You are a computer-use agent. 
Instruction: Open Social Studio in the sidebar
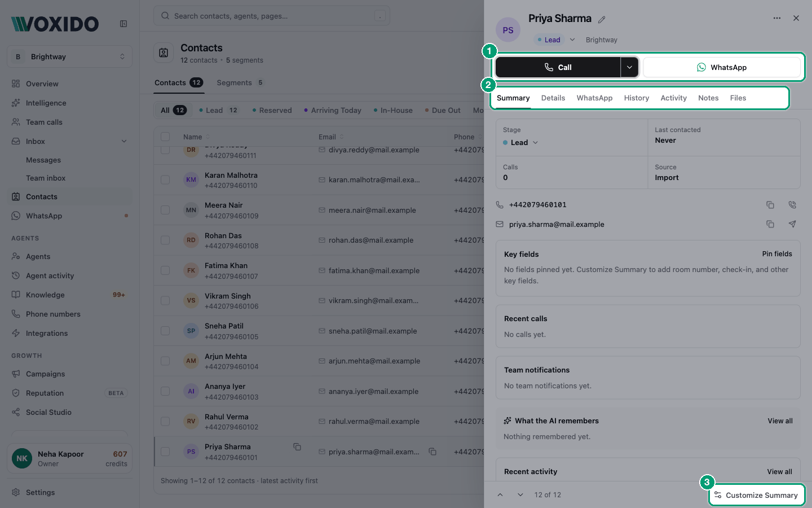70,412
